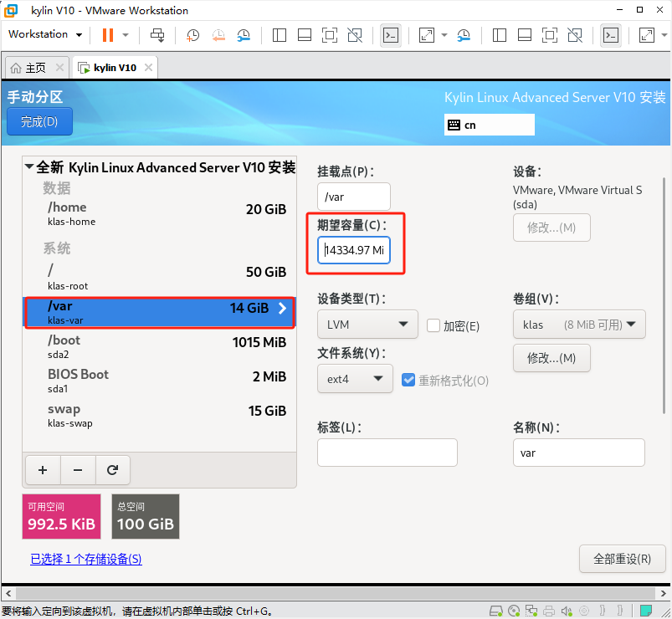The width and height of the screenshot is (672, 619).
Task: Open the klas volume group dropdown
Action: (579, 325)
